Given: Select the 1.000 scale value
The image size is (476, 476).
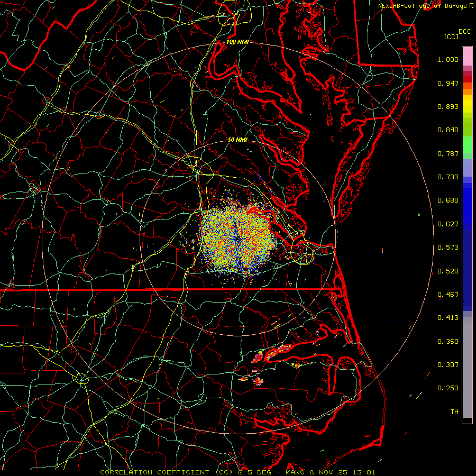Looking at the screenshot, I should point(448,59).
